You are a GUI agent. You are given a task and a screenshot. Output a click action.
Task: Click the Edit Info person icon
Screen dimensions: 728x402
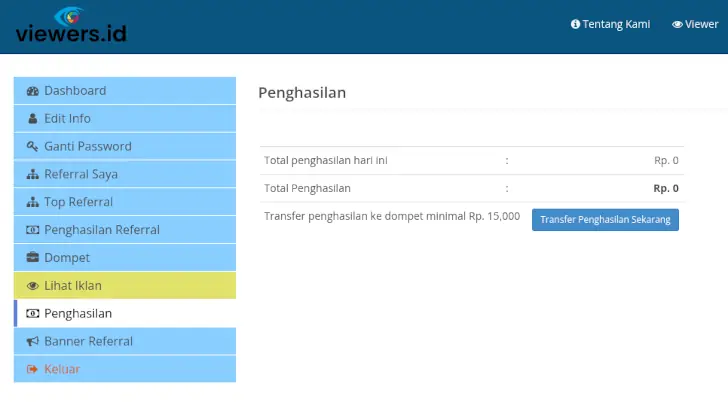(x=32, y=119)
